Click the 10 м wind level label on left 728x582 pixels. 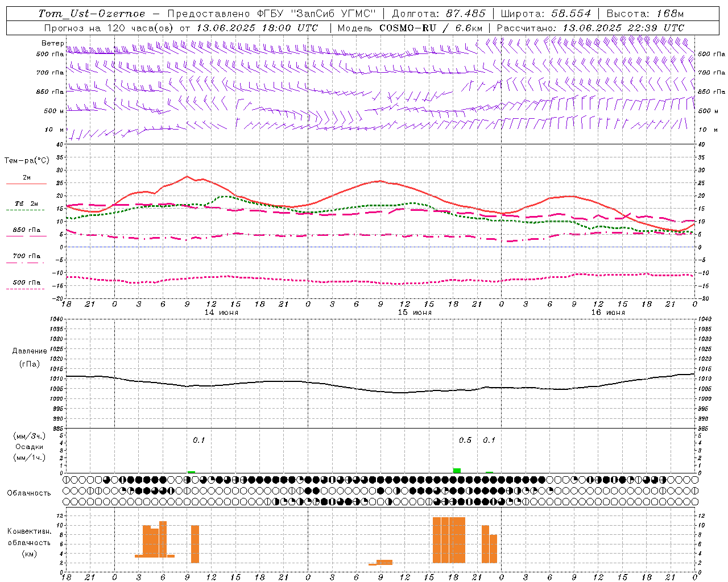[x=55, y=130]
